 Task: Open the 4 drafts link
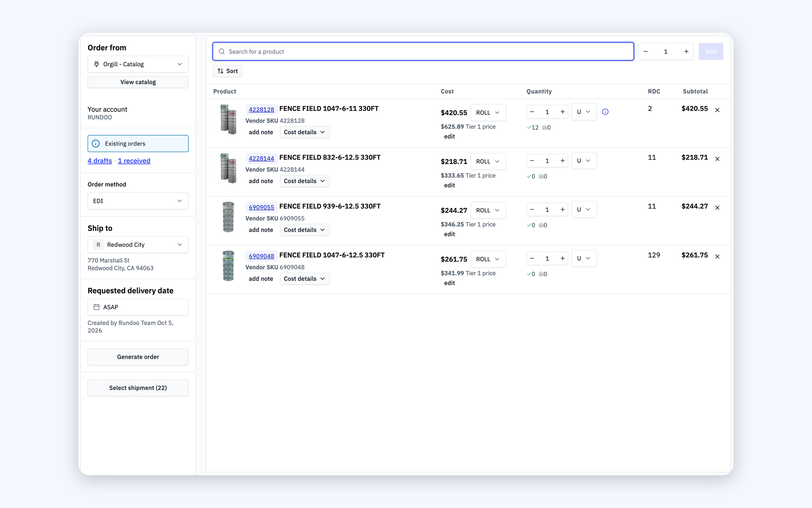(100, 161)
